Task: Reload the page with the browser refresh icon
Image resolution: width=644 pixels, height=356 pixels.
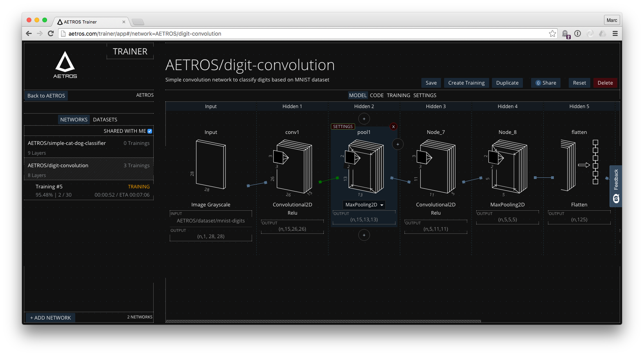Action: [x=51, y=33]
